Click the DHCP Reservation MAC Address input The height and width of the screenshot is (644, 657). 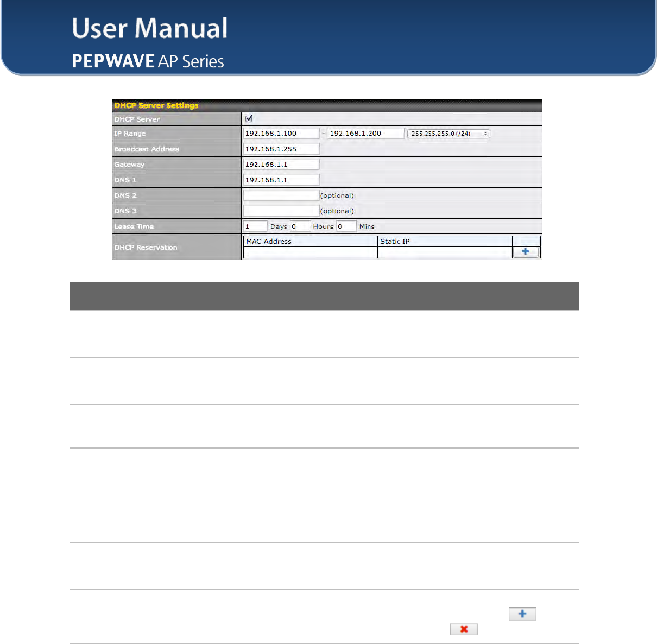[x=310, y=252]
